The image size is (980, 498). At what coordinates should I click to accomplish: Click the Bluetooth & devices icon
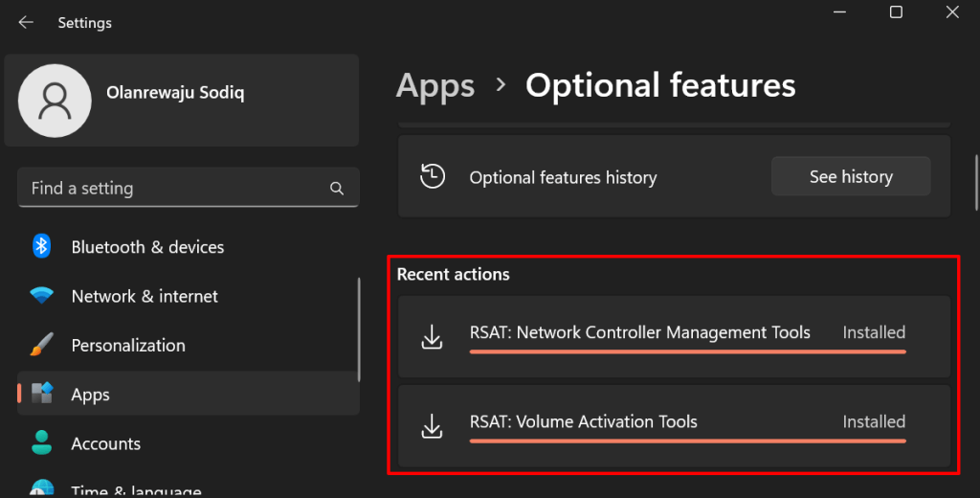(x=41, y=247)
